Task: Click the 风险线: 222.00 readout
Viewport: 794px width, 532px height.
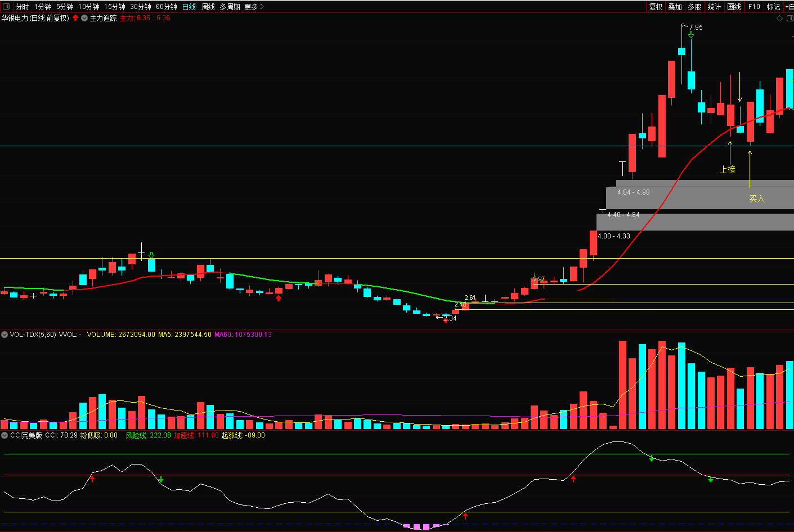Action: click(x=149, y=435)
